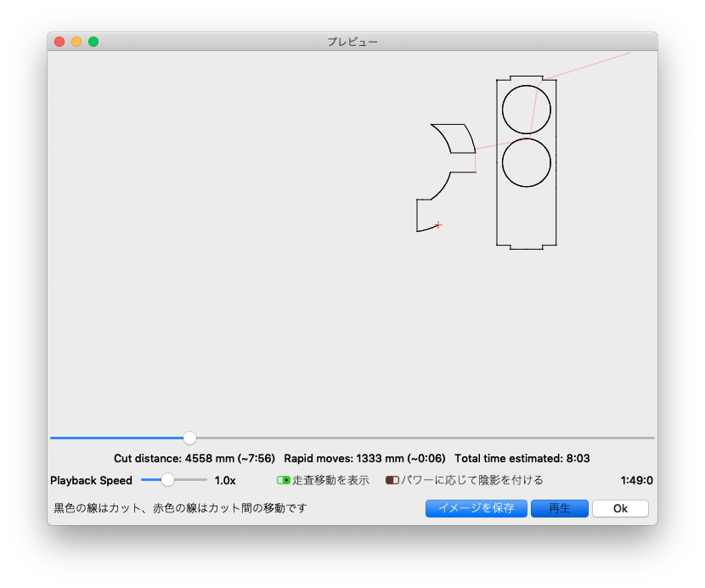Click the 1.0x playback speed value
Screen dimensions: 705x588
tap(225, 480)
